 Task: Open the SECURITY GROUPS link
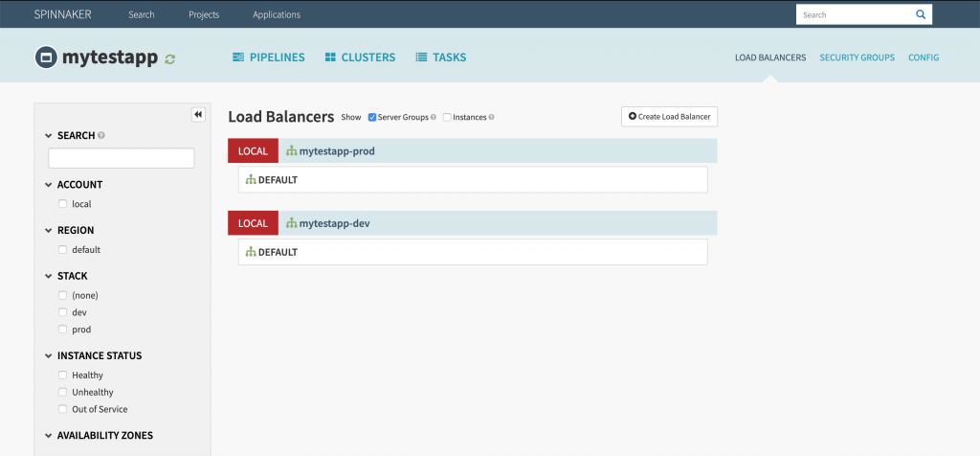(857, 57)
